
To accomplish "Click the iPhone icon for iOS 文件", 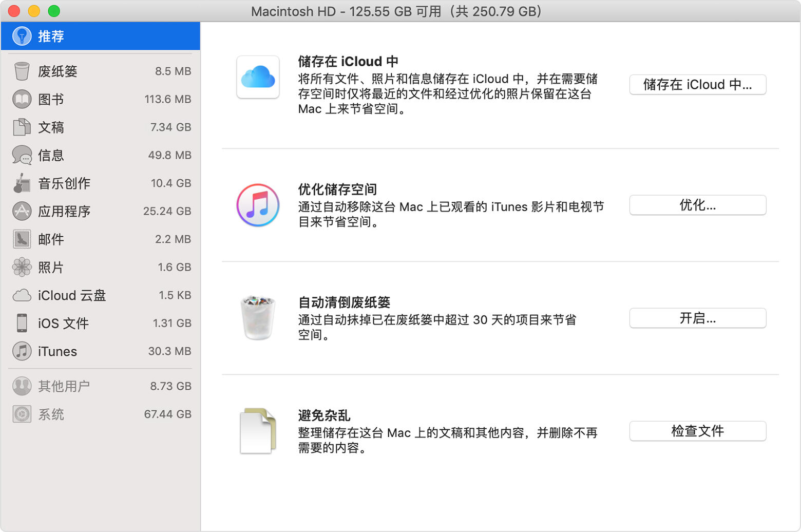I will pyautogui.click(x=22, y=323).
